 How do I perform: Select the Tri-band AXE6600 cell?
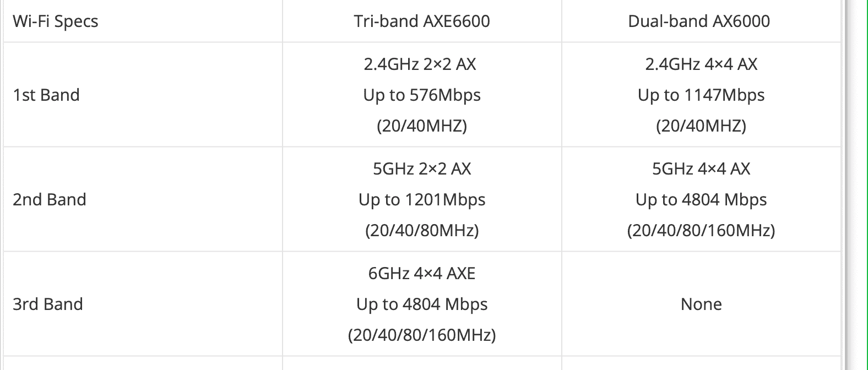coord(422,21)
